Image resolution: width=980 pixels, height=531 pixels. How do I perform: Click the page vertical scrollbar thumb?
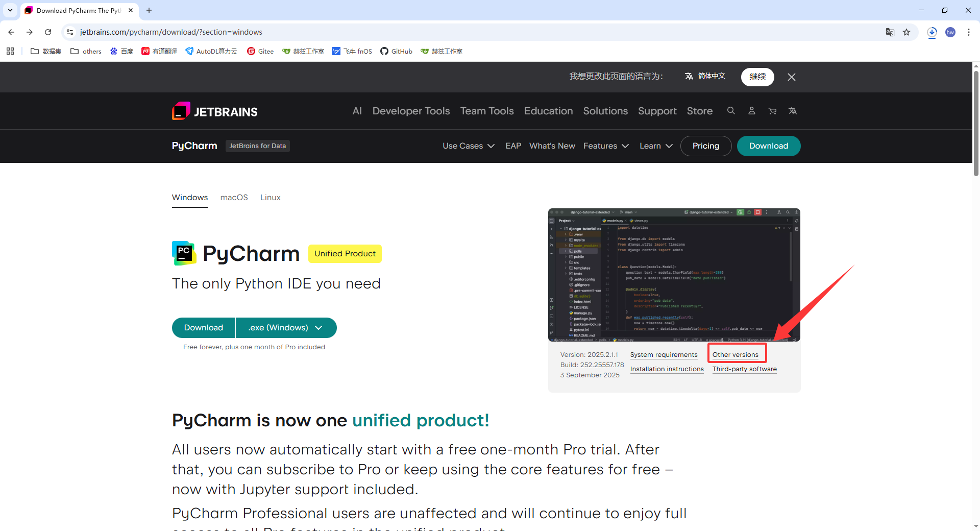click(x=976, y=123)
